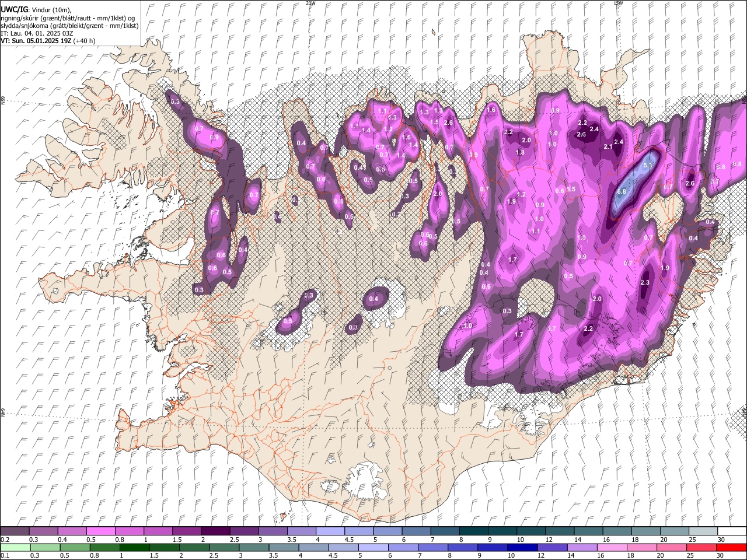Screen dimensions: 747x560
Task: Click the 'UWC/IG: Vindur (10m)' title text
Action: (x=36, y=9)
